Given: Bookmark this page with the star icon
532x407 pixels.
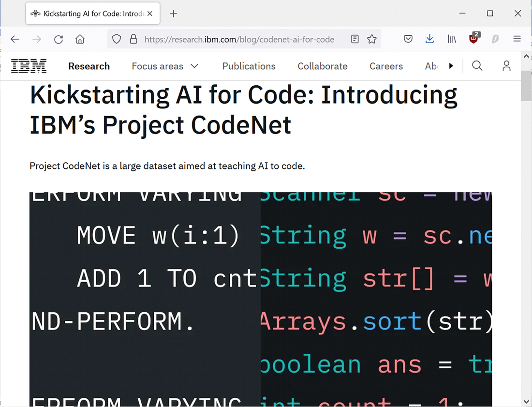Looking at the screenshot, I should (372, 39).
